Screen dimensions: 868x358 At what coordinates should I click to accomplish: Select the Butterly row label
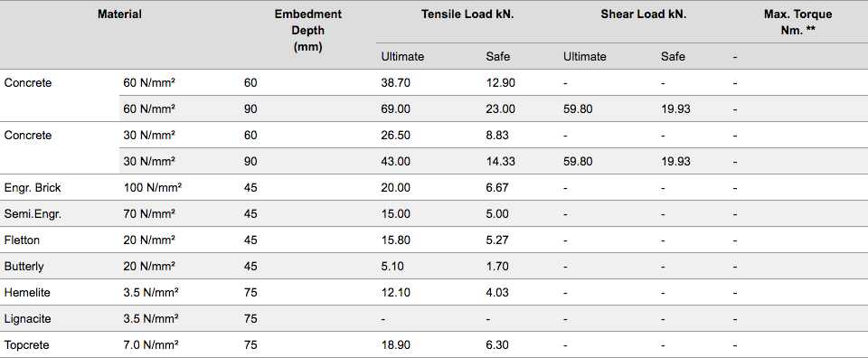[x=24, y=266]
